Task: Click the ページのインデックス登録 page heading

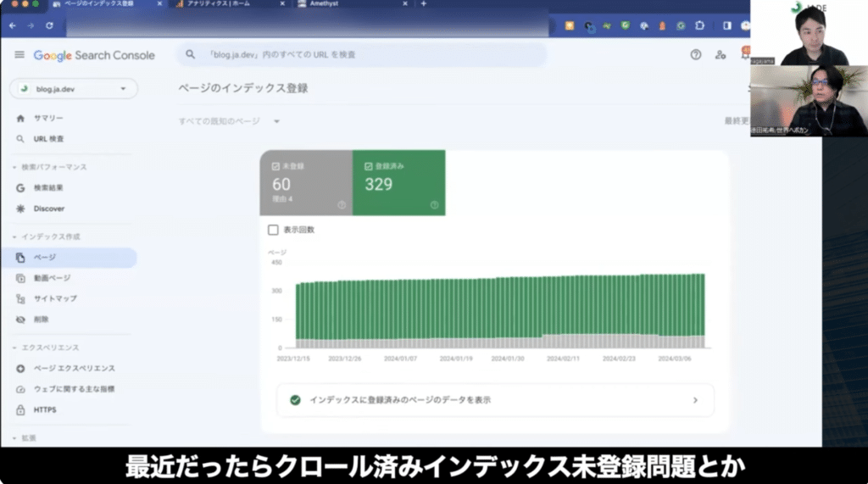Action: [243, 88]
